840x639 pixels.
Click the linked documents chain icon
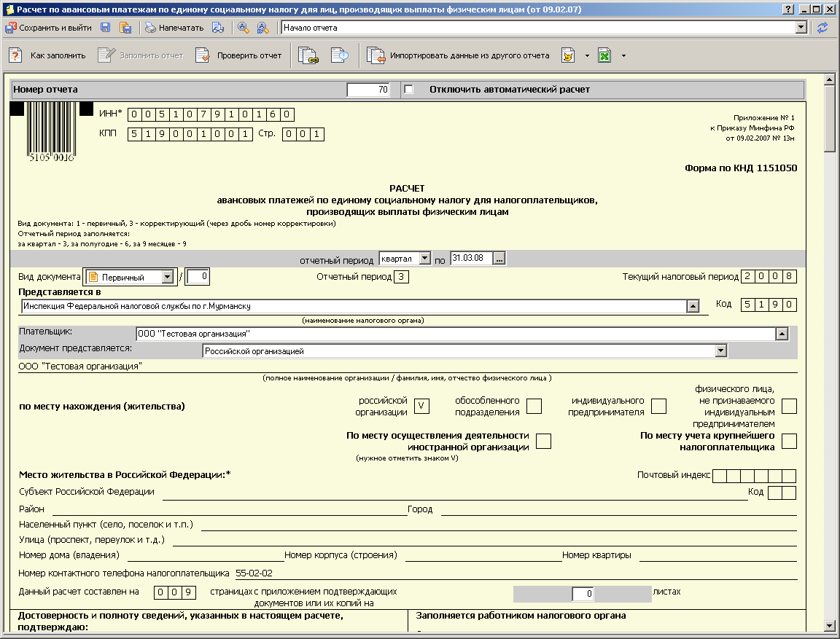pyautogui.click(x=308, y=55)
